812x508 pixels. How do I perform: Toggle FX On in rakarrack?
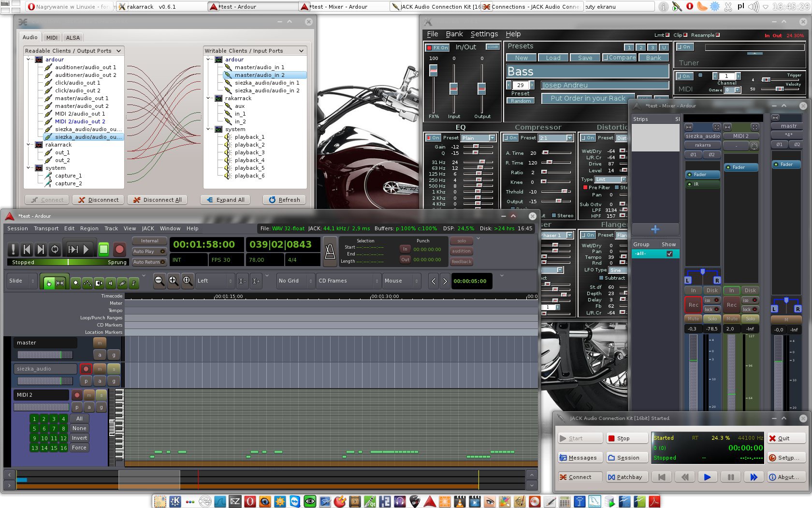pos(437,47)
